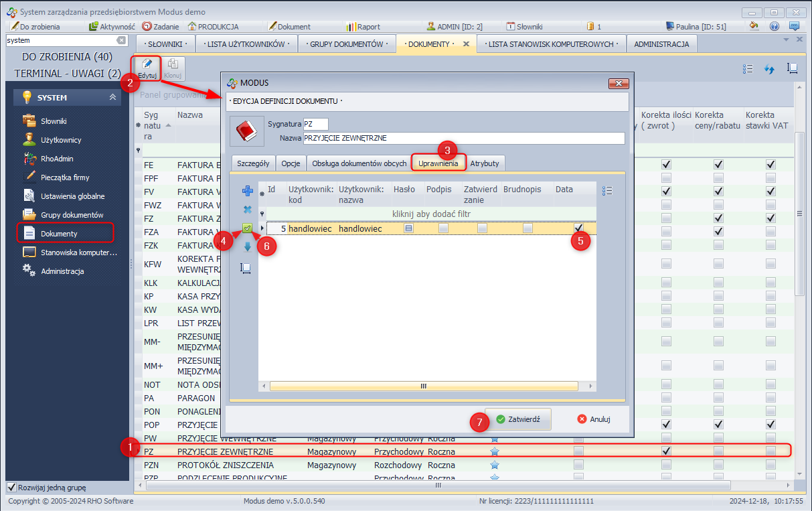Image resolution: width=812 pixels, height=511 pixels.
Task: Click the Nazwa input field
Action: coord(463,138)
